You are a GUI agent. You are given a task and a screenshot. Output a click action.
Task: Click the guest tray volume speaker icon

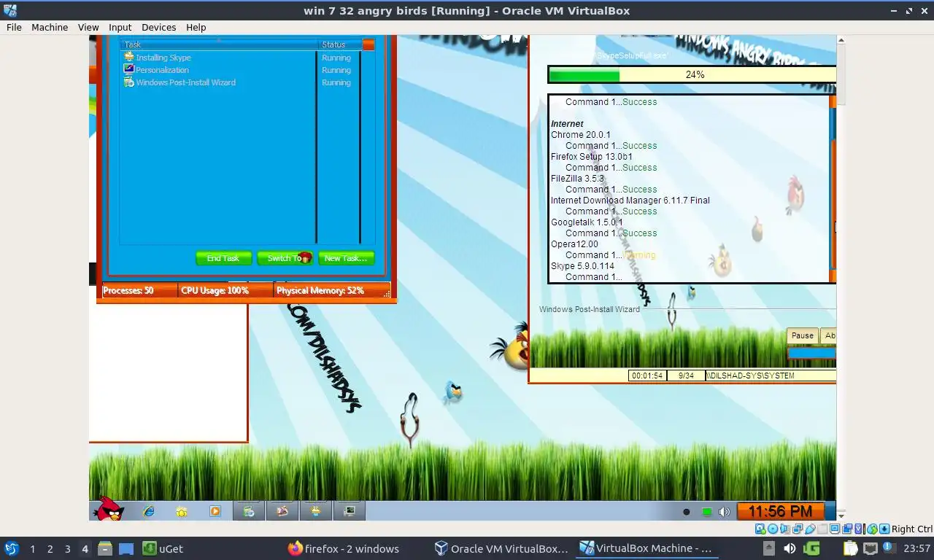click(x=724, y=512)
